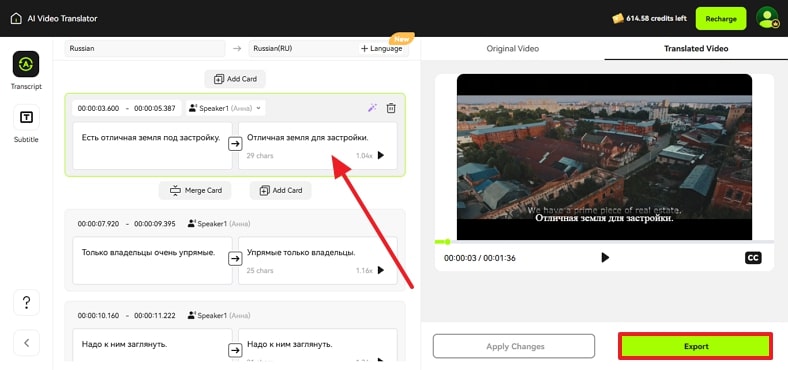Viewport: 788px width, 370px height.
Task: Switch to Original Video tab
Action: (x=513, y=49)
